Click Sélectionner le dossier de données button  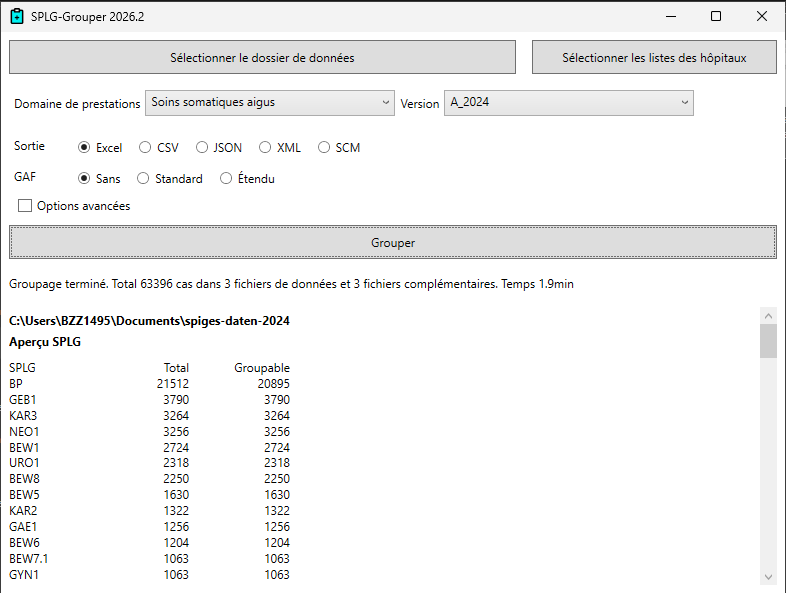(x=262, y=57)
